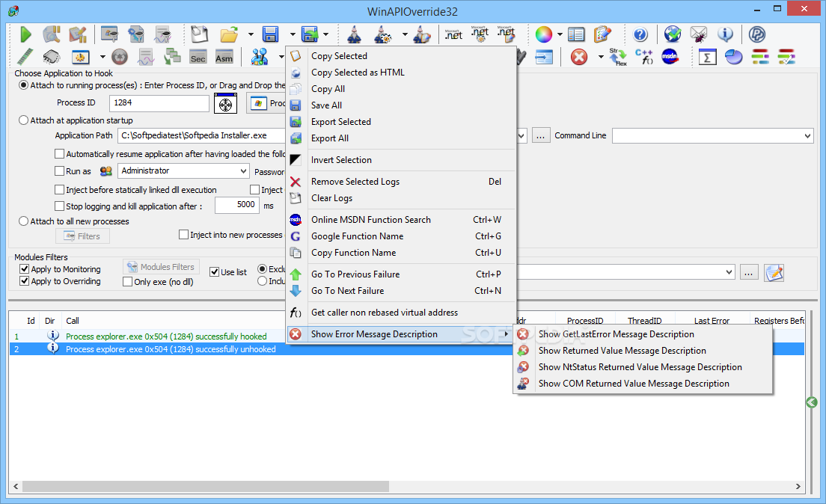826x504 pixels.
Task: Click the blue question mark help icon
Action: (x=640, y=34)
